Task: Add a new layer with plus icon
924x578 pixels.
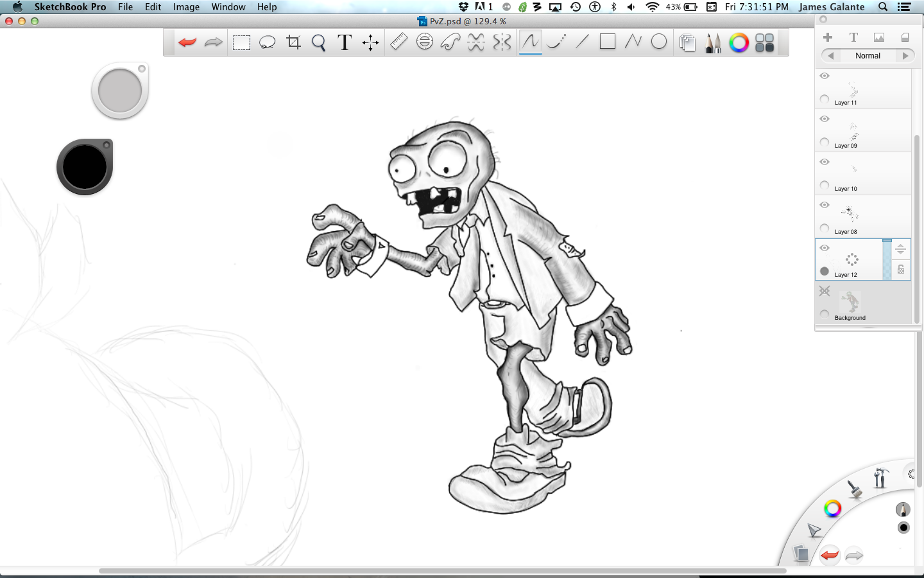Action: (x=828, y=37)
